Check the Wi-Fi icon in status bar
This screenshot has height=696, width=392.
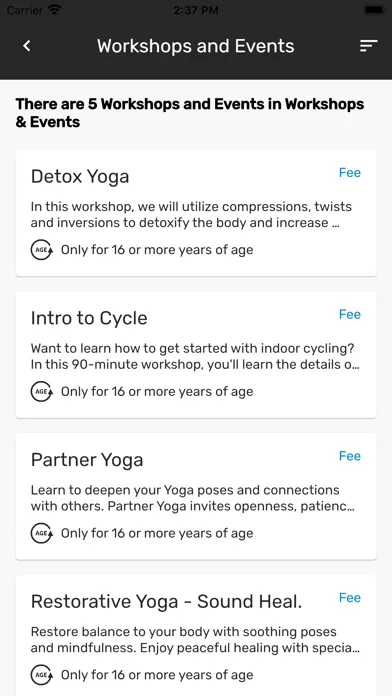point(55,9)
